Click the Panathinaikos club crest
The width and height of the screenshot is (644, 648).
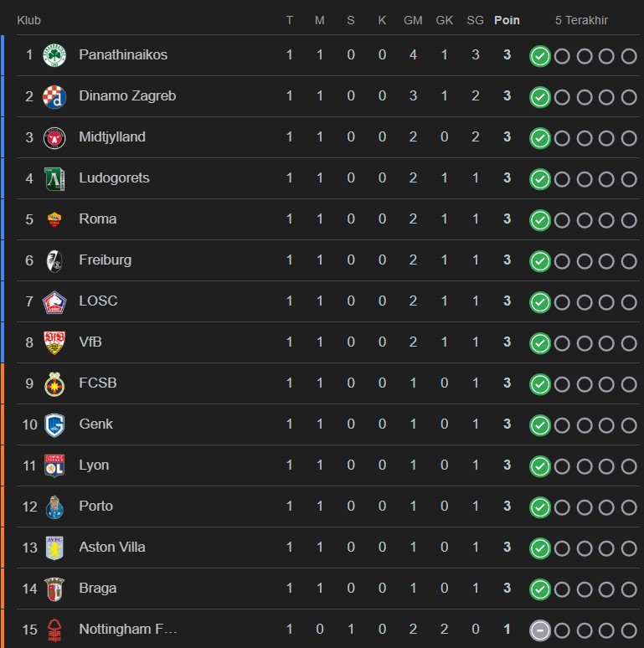(x=54, y=55)
